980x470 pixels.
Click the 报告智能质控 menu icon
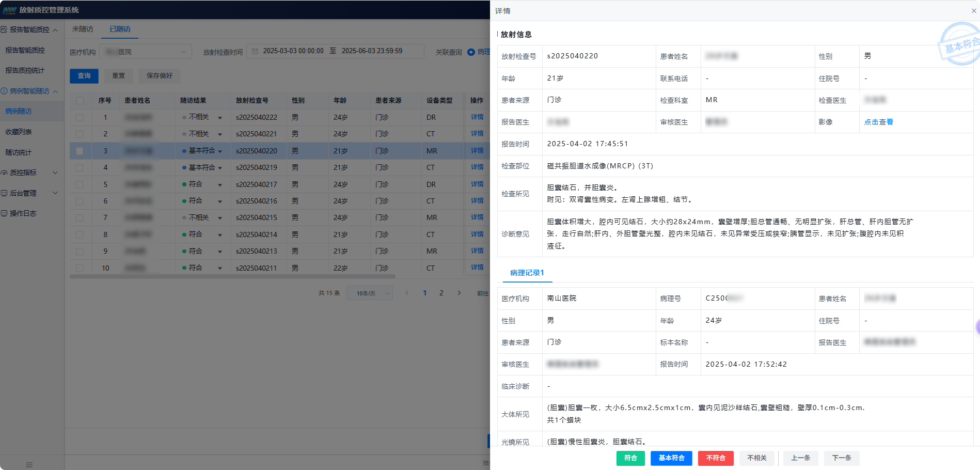click(5, 29)
